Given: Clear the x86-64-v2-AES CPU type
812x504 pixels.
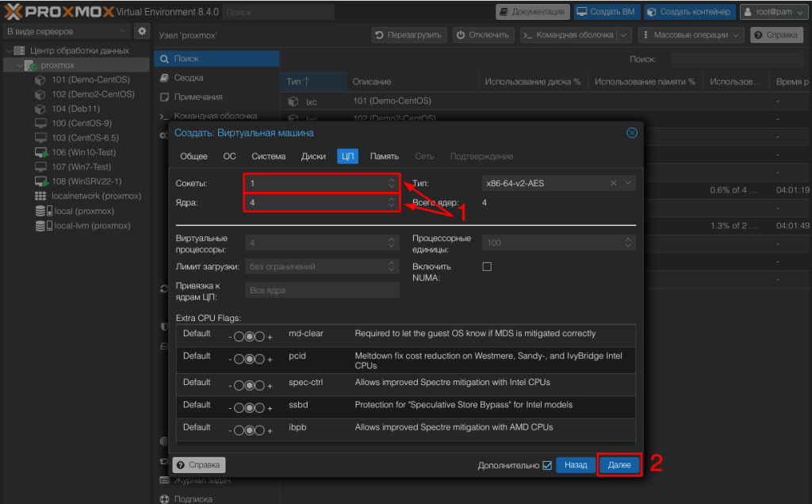Looking at the screenshot, I should pyautogui.click(x=614, y=183).
